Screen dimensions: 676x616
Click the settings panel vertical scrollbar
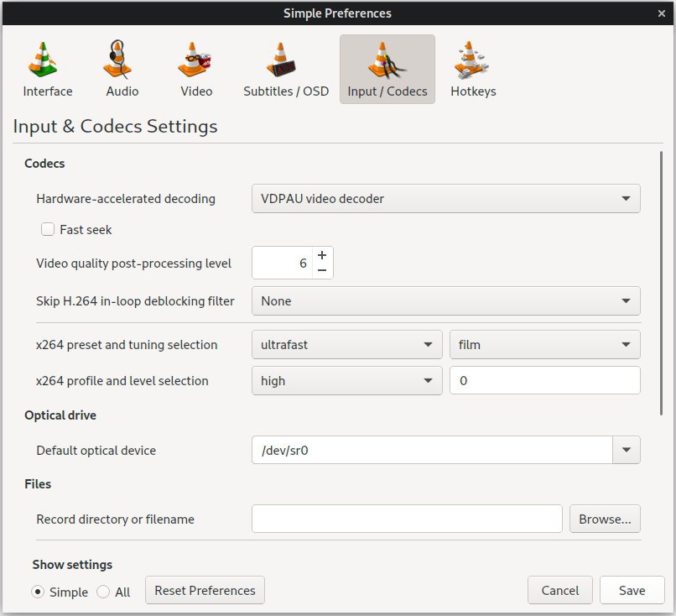coord(661,283)
